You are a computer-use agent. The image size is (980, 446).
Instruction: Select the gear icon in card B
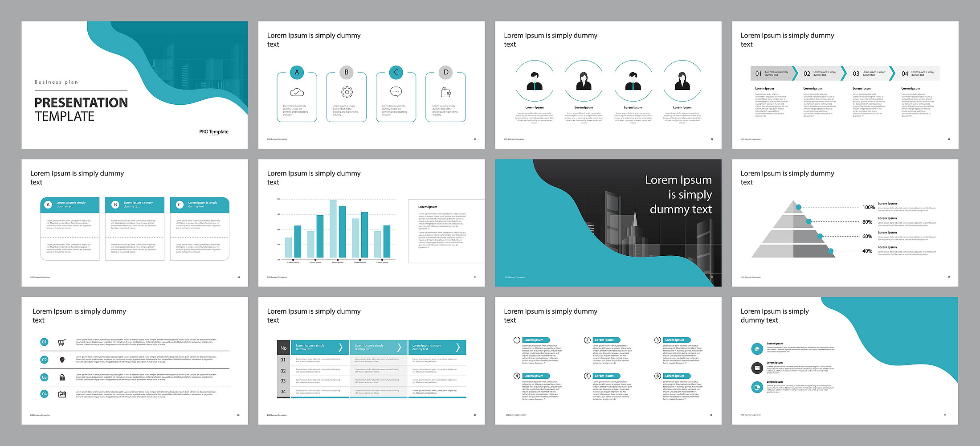(347, 92)
